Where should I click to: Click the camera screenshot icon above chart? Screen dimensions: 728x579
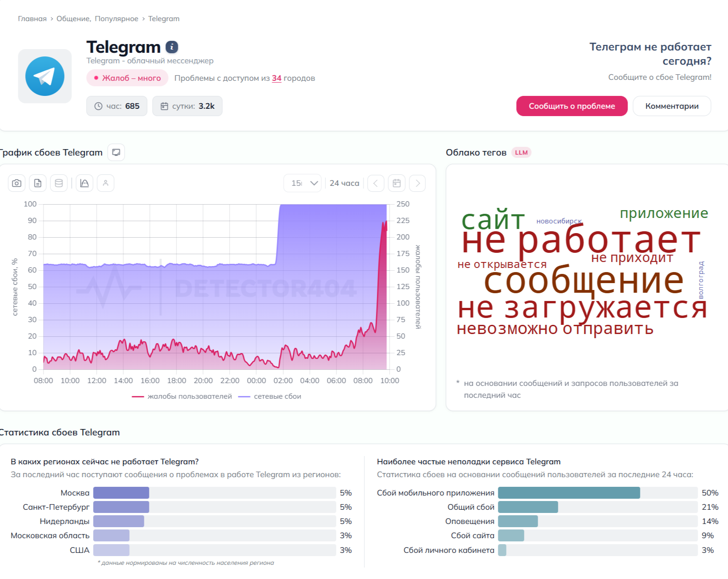17,183
